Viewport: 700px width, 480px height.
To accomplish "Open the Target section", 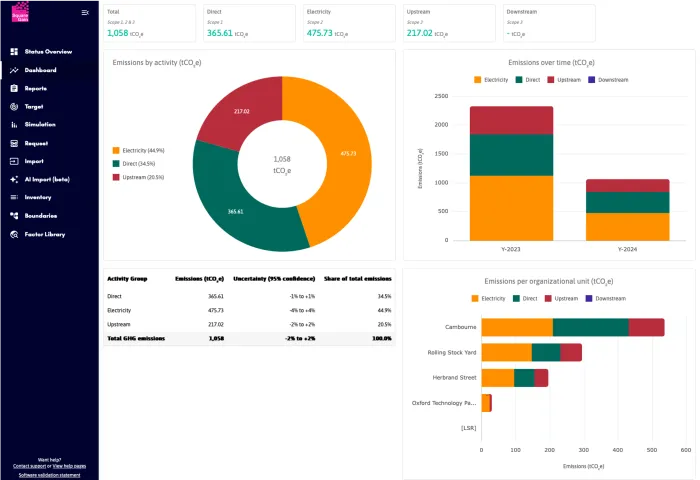I will [34, 107].
